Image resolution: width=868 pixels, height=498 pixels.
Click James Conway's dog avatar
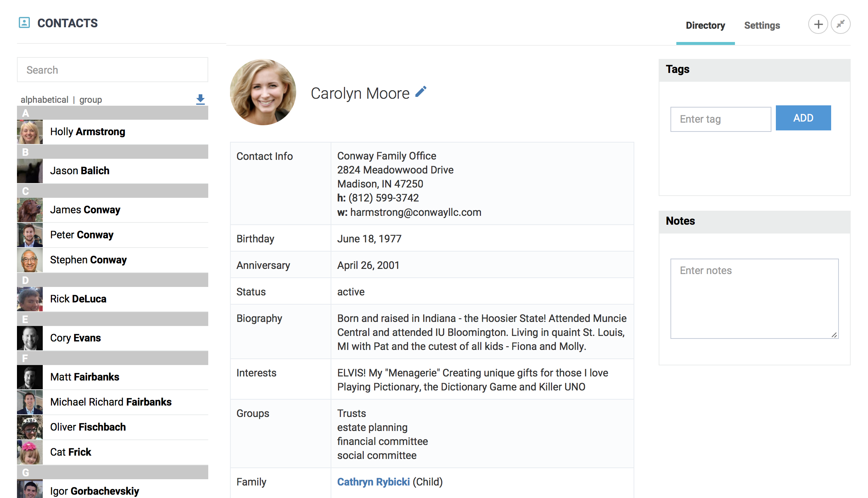tap(30, 210)
